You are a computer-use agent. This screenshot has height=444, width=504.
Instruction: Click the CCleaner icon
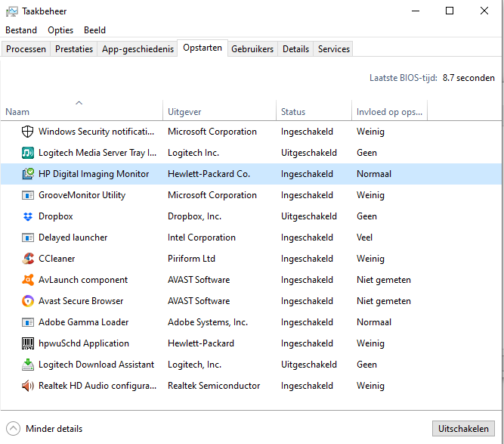[28, 259]
